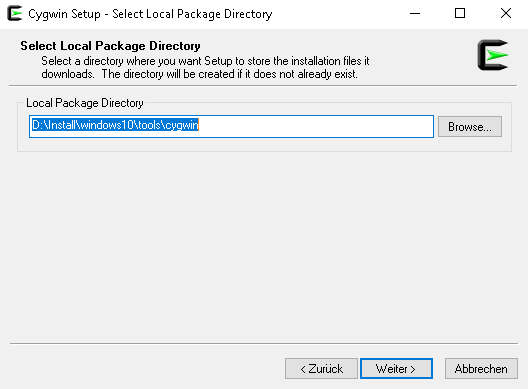Click the large Cygwin logo in header

[493, 55]
